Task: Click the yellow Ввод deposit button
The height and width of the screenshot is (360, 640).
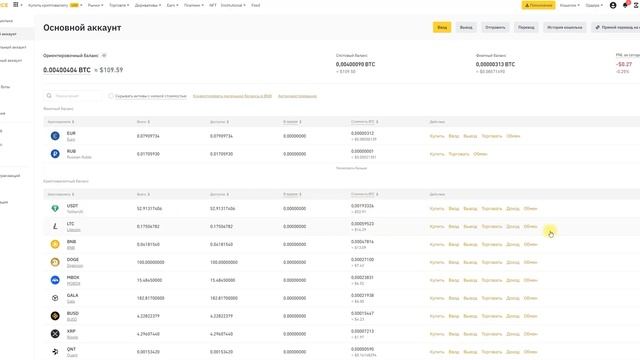Action: pos(442,27)
